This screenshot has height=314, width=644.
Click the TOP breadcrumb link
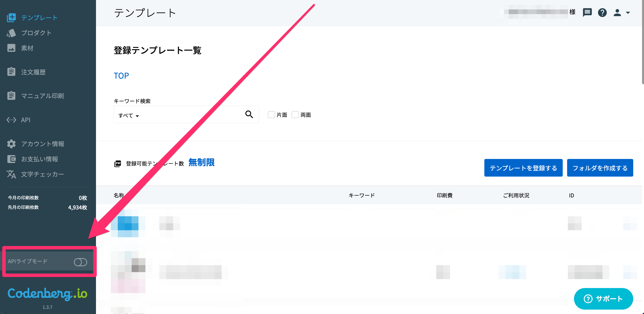(121, 76)
